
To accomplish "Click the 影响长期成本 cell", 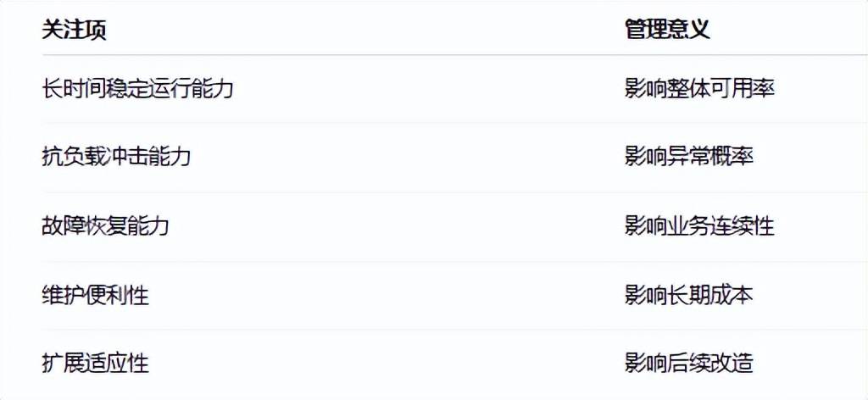I will click(688, 295).
